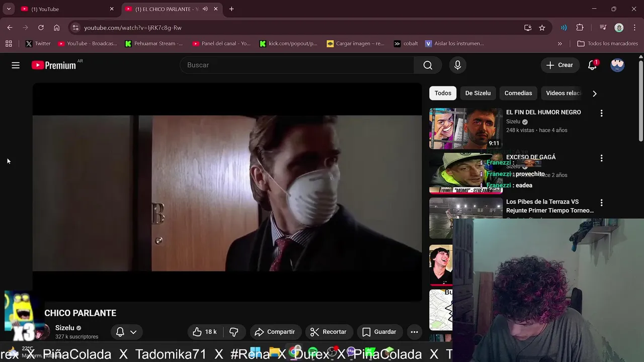Click the video player to pause
Image resolution: width=644 pixels, height=362 pixels.
click(x=227, y=192)
